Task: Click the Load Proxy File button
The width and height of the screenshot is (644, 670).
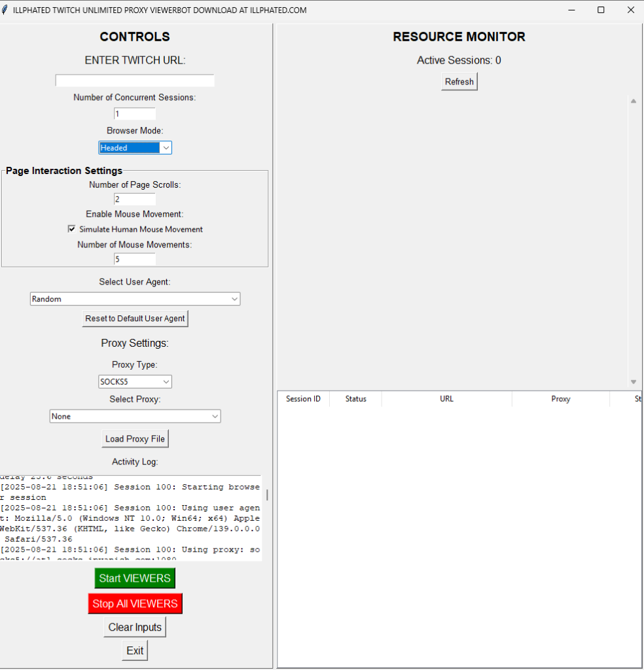Action: (135, 439)
